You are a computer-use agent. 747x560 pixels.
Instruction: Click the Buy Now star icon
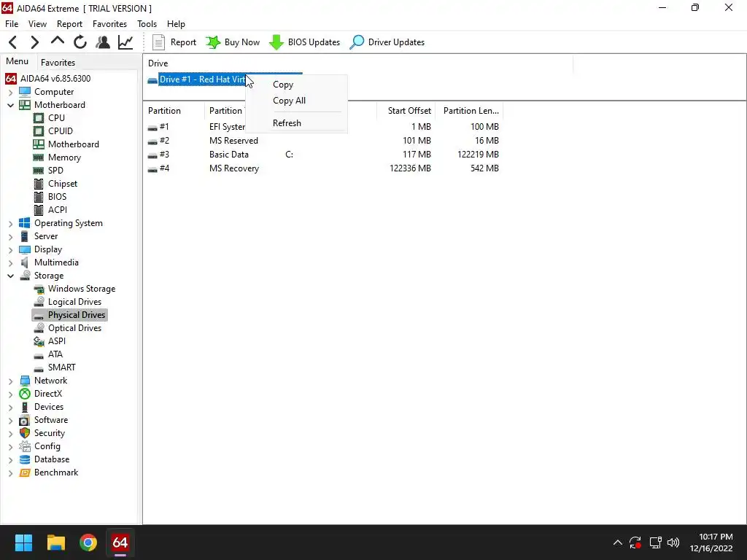pyautogui.click(x=213, y=42)
